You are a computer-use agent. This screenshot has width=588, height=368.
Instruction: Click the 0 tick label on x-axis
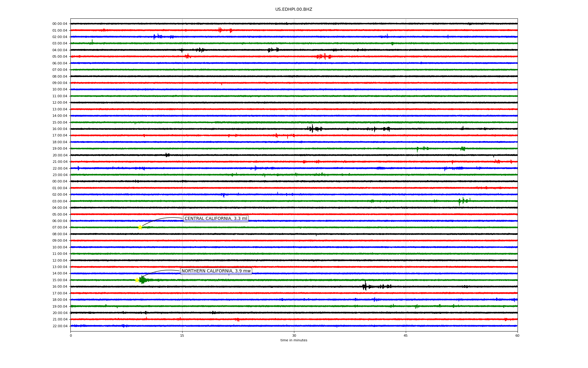point(71,335)
